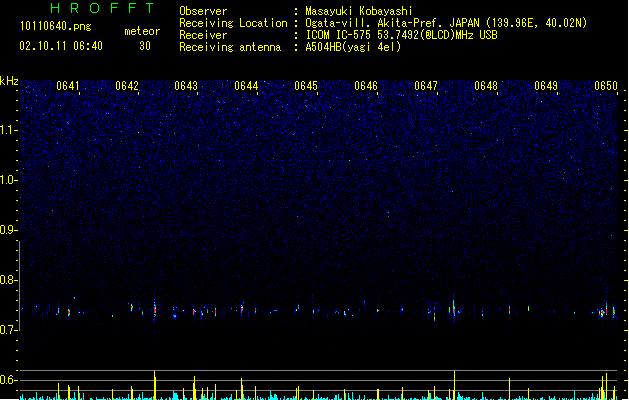This screenshot has width=629, height=400.
Task: Click the 0650 time marker
Action: 606,86
